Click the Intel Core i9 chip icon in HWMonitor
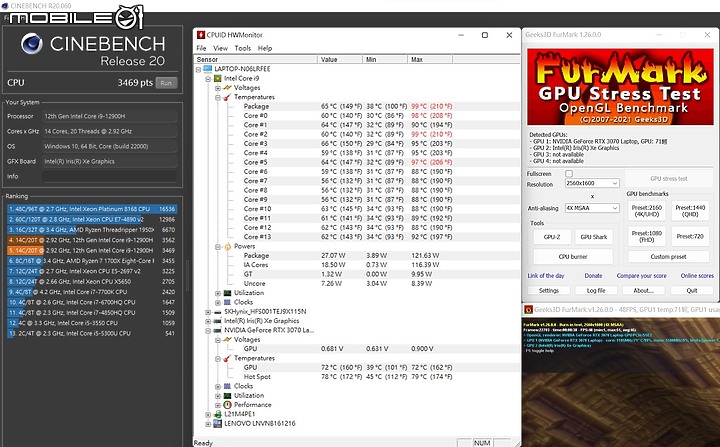Image resolution: width=720 pixels, height=447 pixels. (x=218, y=79)
